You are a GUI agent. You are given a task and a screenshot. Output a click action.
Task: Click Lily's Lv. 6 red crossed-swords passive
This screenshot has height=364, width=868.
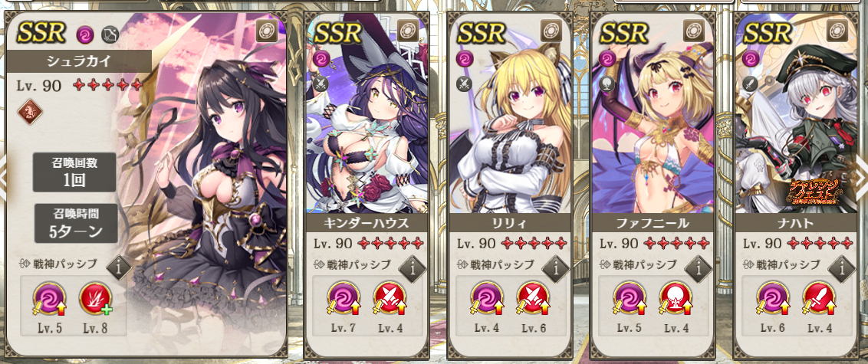533,299
